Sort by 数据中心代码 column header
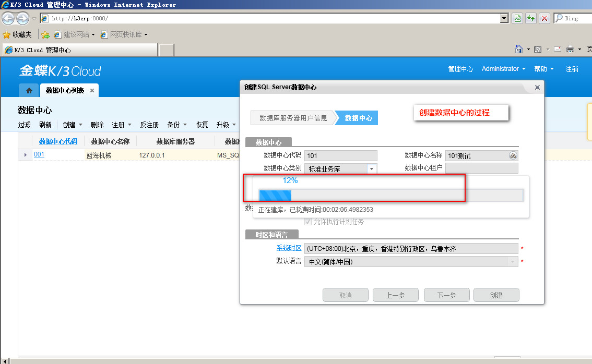This screenshot has height=364, width=592. pos(58,141)
